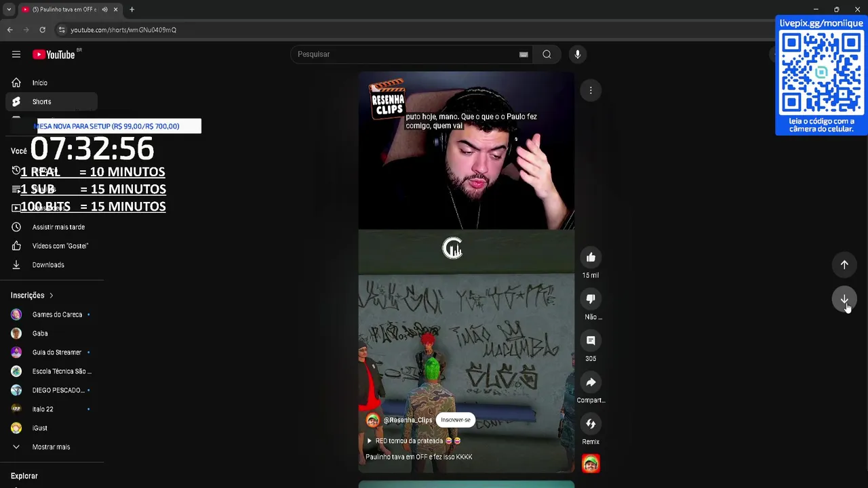The width and height of the screenshot is (868, 488).
Task: Click the Downloads arrow icon
Action: tap(16, 265)
